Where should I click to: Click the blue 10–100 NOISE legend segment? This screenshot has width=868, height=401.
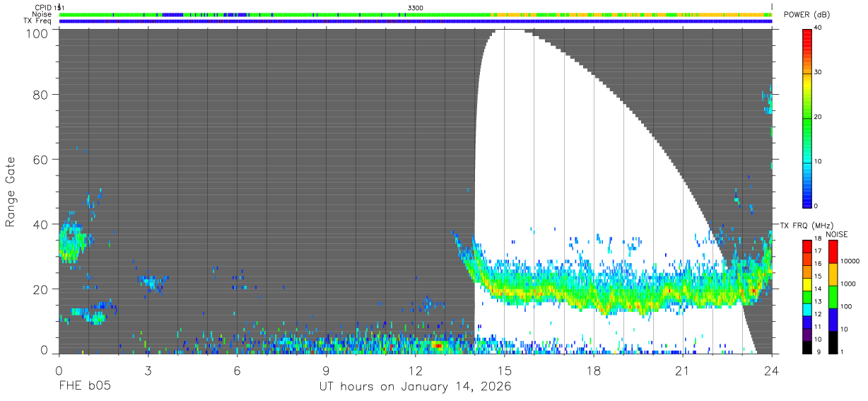pos(833,319)
